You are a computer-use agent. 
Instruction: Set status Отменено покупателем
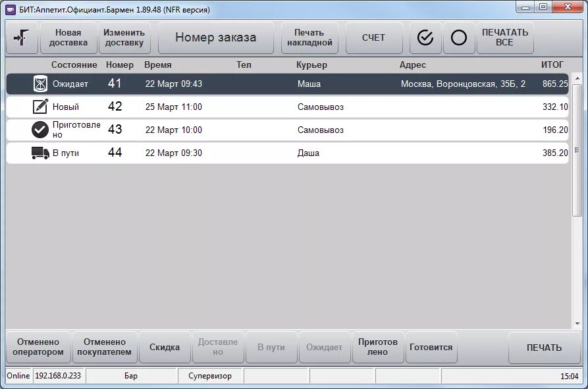point(104,347)
